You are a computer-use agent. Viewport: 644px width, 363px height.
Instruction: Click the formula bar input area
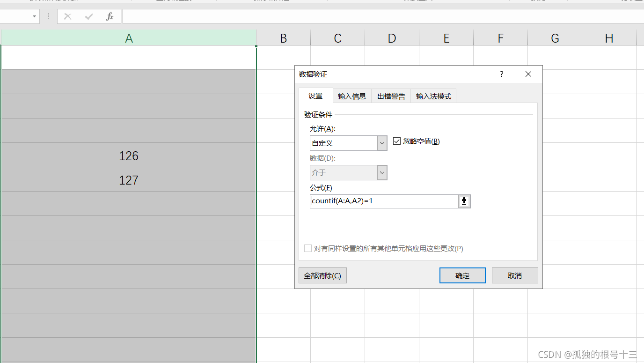383,16
